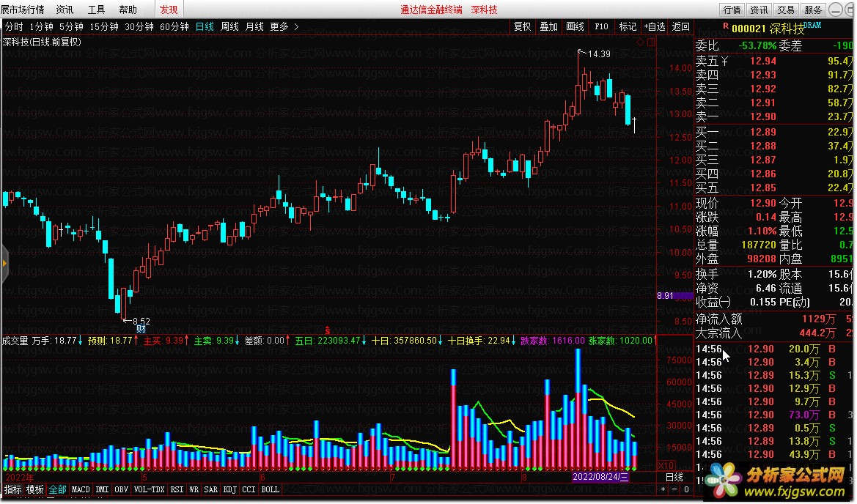Select the 全部 indicator tab
857x504 pixels.
(x=57, y=489)
